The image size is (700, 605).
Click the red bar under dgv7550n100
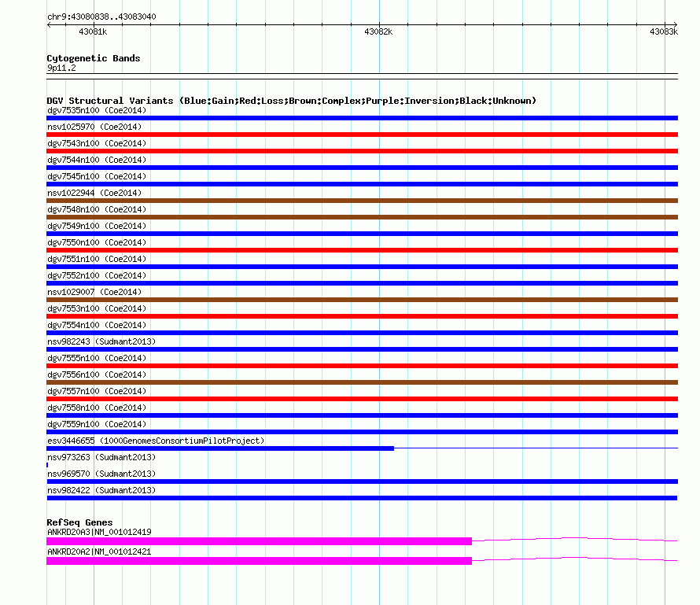tap(362, 250)
